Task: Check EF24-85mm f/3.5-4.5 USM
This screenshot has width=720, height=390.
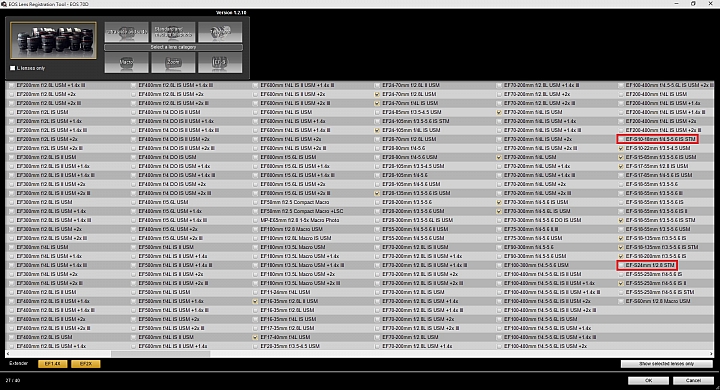Action: 377,112
